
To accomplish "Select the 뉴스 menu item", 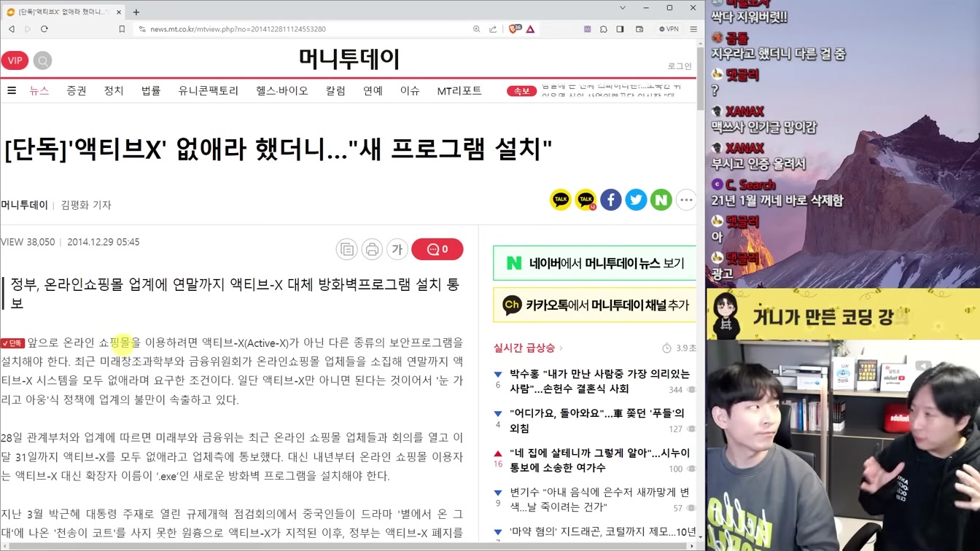I will pyautogui.click(x=39, y=90).
